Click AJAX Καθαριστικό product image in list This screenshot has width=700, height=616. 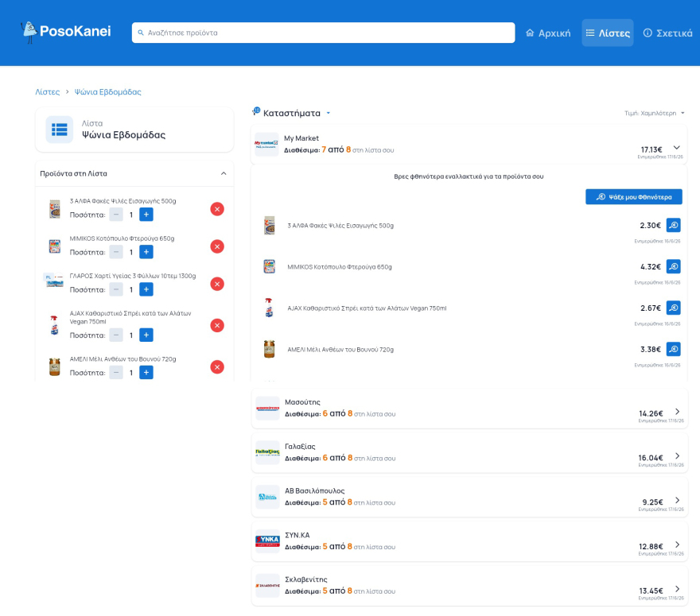coord(54,325)
